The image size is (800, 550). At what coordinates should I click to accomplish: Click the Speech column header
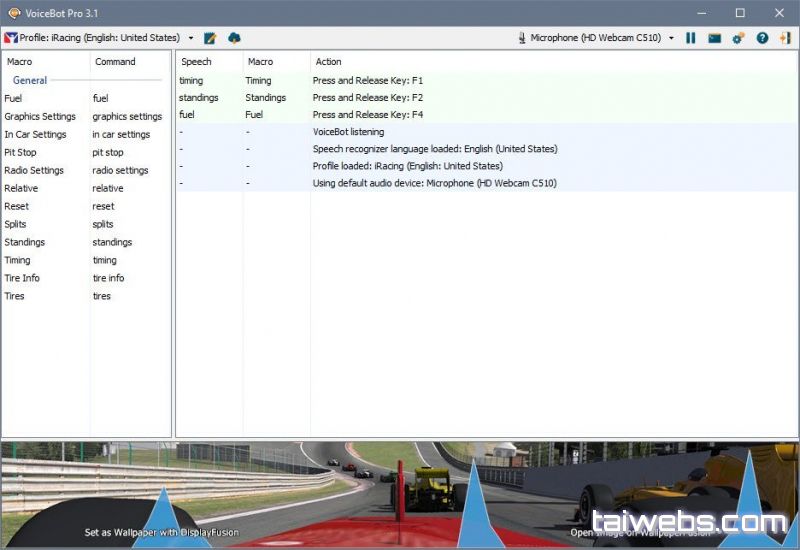[x=196, y=62]
